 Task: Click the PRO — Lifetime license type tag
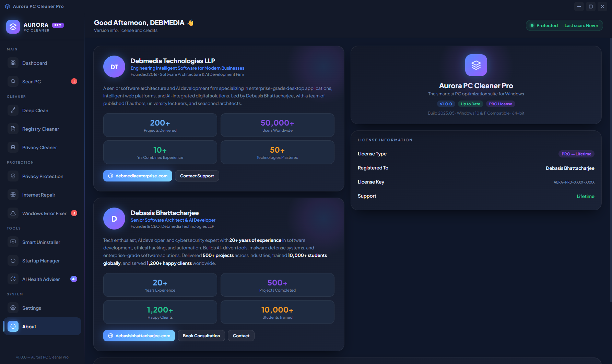[576, 154]
